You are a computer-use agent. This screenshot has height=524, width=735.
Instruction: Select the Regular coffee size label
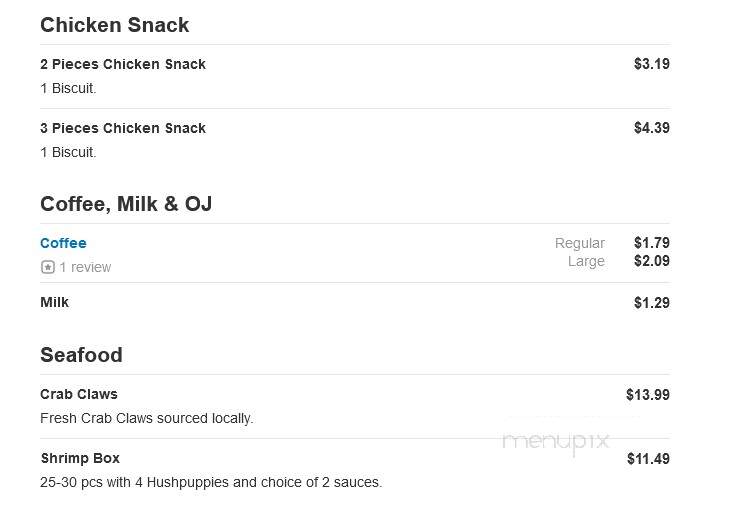[x=580, y=243]
